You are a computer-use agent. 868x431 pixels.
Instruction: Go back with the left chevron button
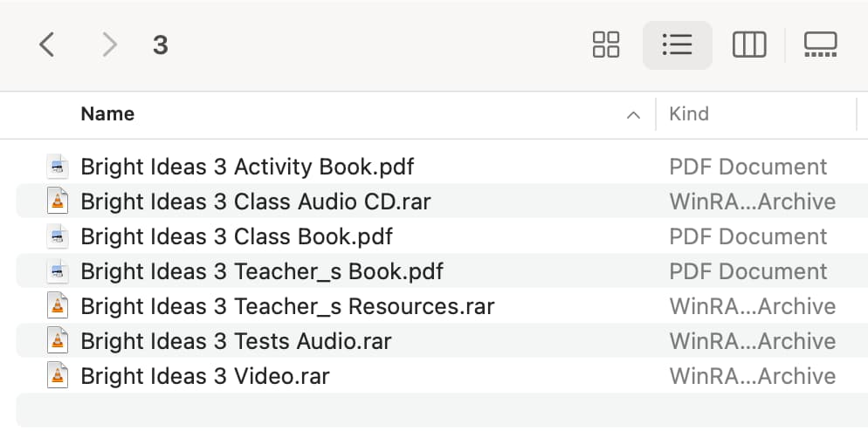(46, 44)
